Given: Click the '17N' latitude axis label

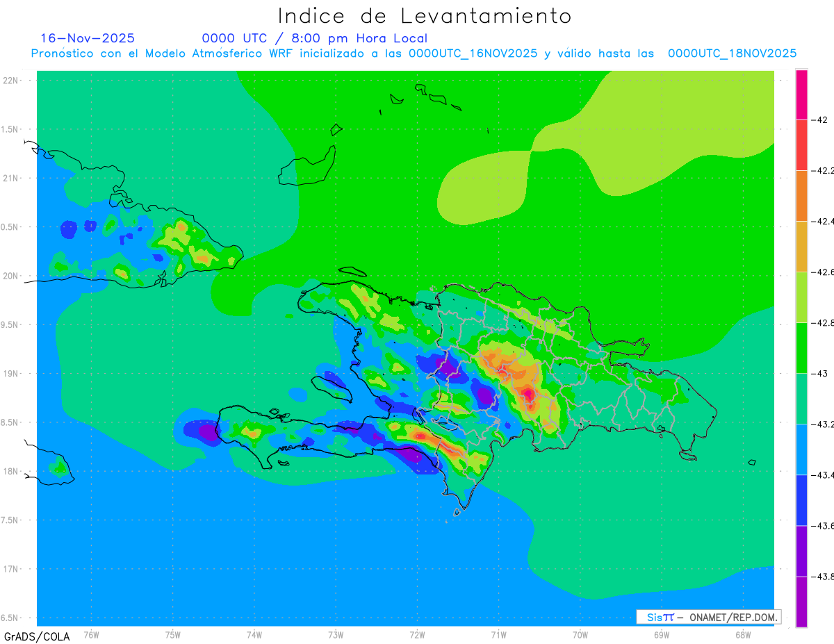Looking at the screenshot, I should (10, 569).
